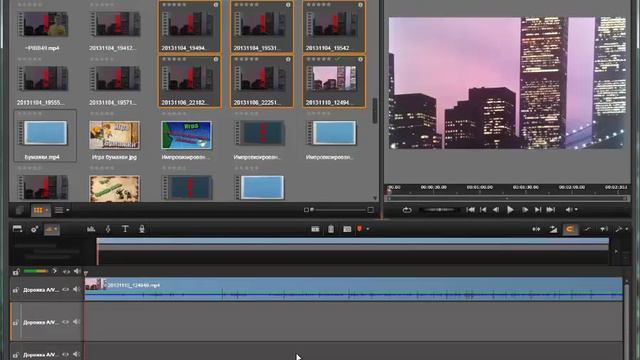Viewport: 640px width, 360px height.
Task: Add a red marker on the timeline
Action: [360, 229]
